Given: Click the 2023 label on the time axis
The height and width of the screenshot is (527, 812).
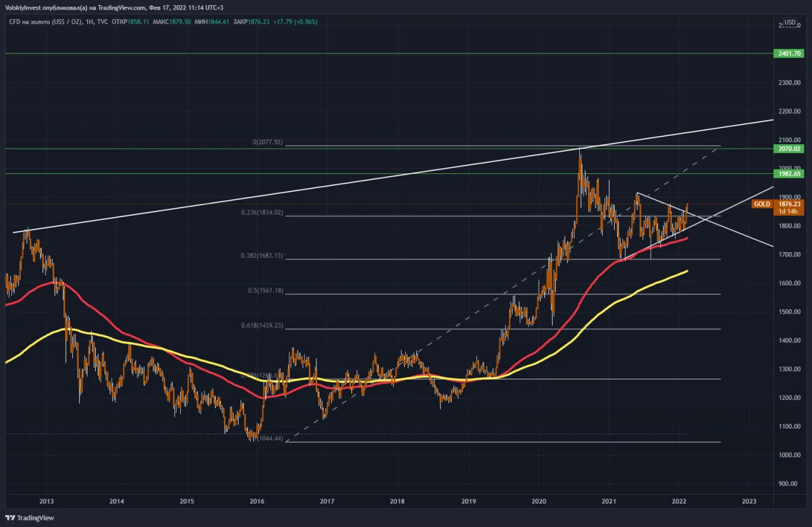Looking at the screenshot, I should pos(749,501).
